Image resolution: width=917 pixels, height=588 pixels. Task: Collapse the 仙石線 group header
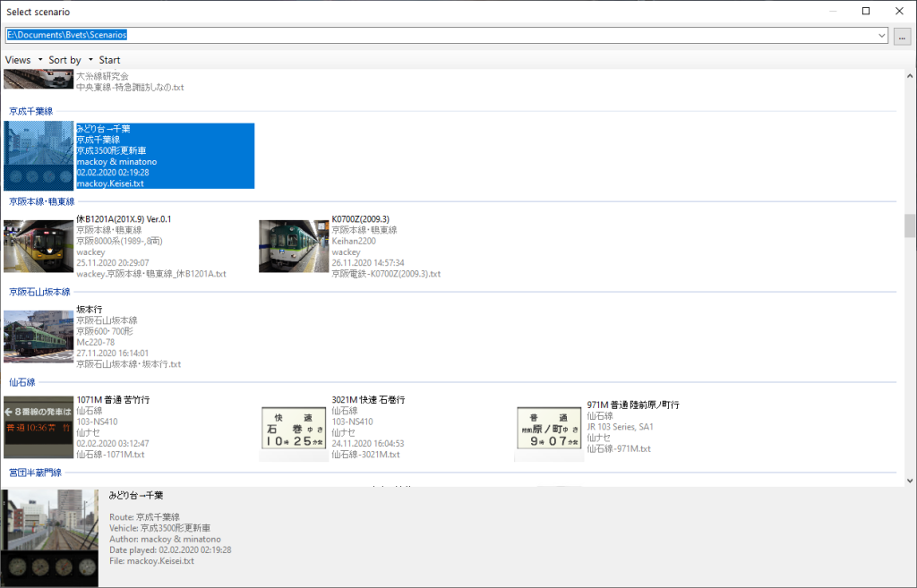pos(21,382)
